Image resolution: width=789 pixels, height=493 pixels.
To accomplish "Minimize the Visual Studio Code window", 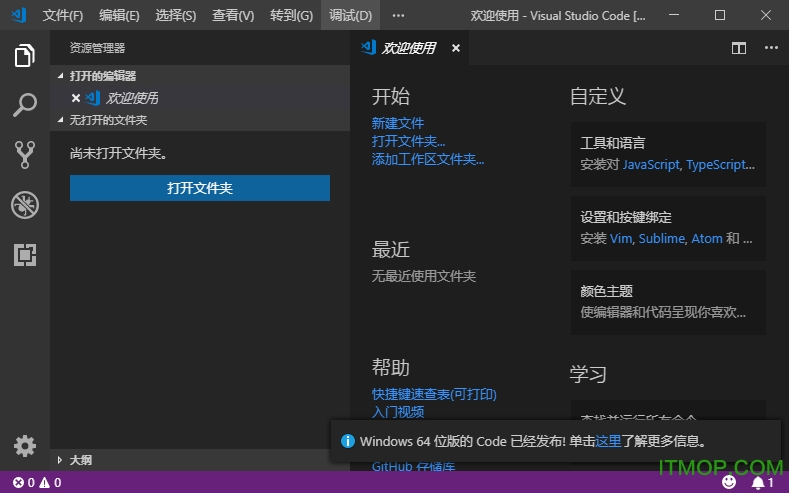I will tap(674, 16).
